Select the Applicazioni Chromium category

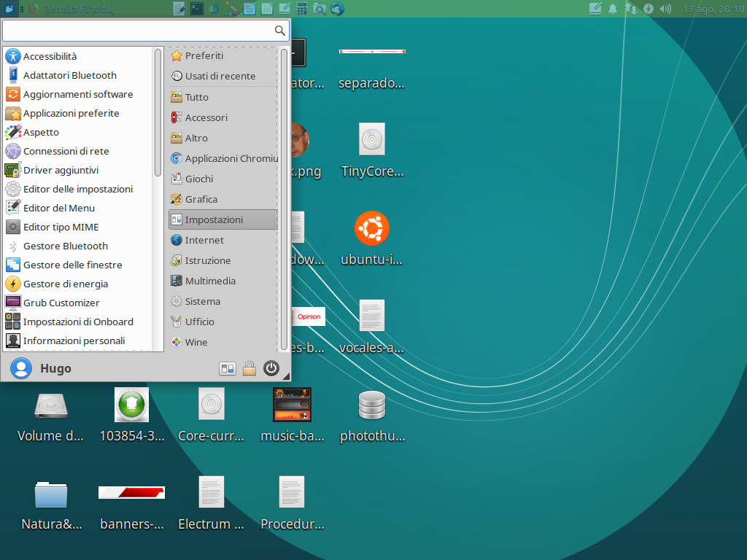pos(223,158)
